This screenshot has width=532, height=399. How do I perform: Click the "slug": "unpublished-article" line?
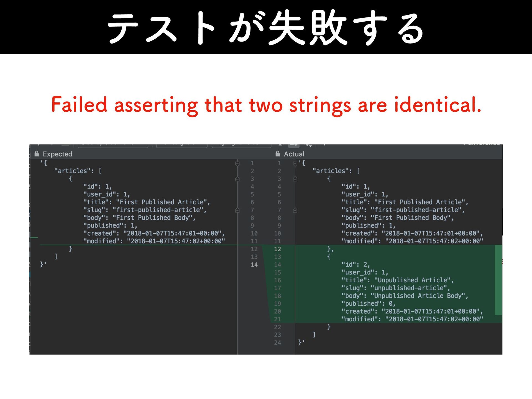click(396, 288)
